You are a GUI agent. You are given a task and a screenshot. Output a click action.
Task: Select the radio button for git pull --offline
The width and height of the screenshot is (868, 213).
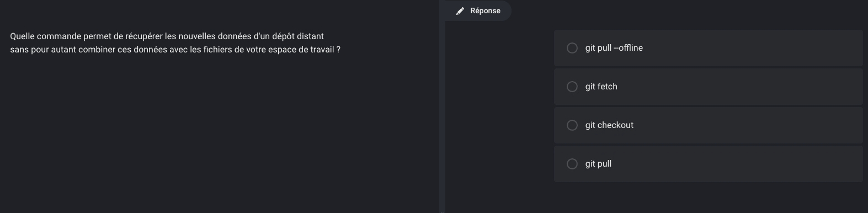pos(572,48)
